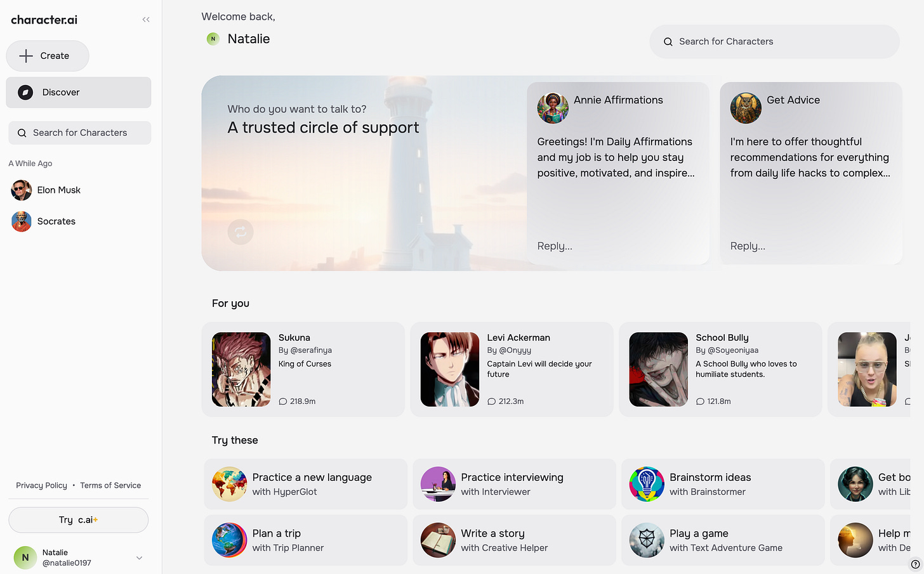Click Reply field in Annie Affirmations card
This screenshot has width=924, height=574.
coord(555,246)
